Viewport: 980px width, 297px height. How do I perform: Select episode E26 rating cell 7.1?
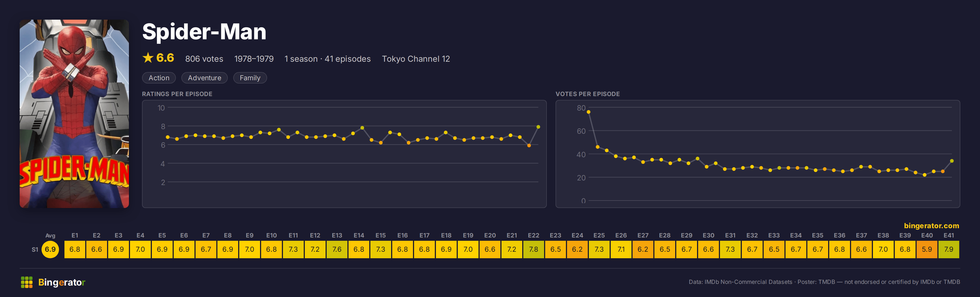[621, 250]
